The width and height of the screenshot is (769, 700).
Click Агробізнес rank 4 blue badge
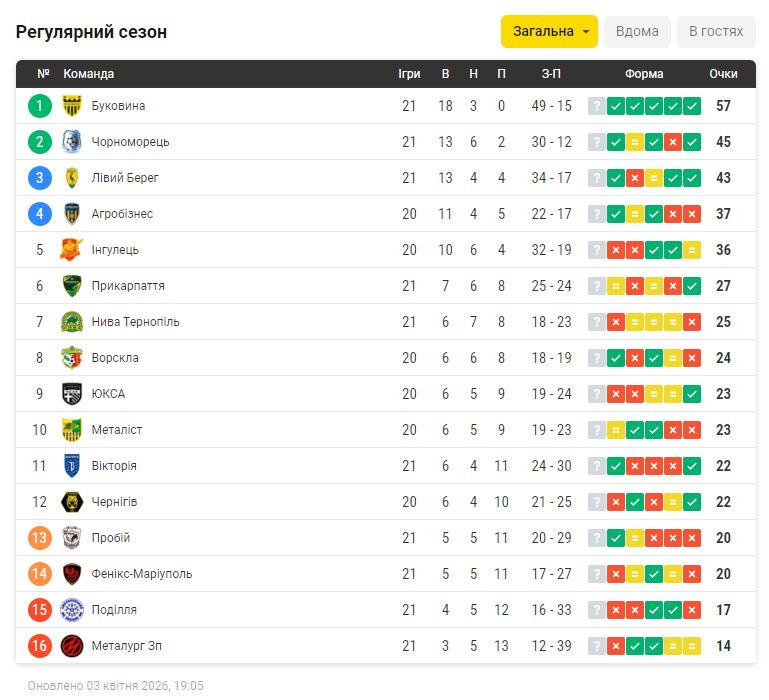40,214
